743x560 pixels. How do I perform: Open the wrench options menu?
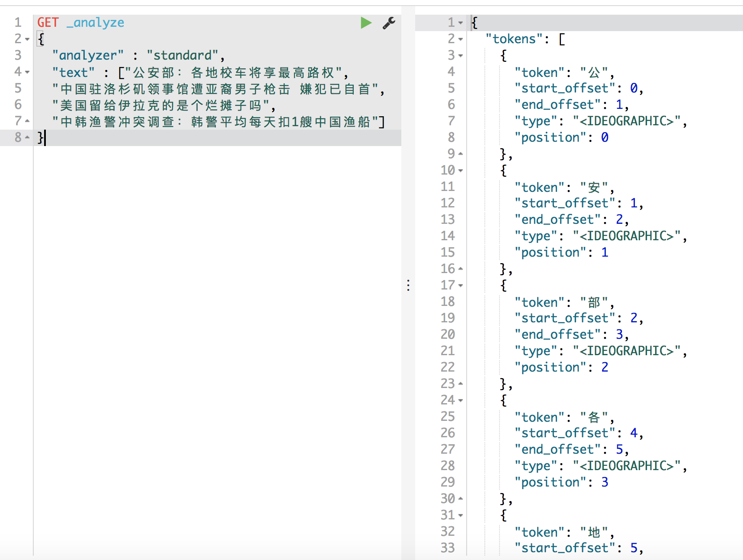pyautogui.click(x=389, y=23)
